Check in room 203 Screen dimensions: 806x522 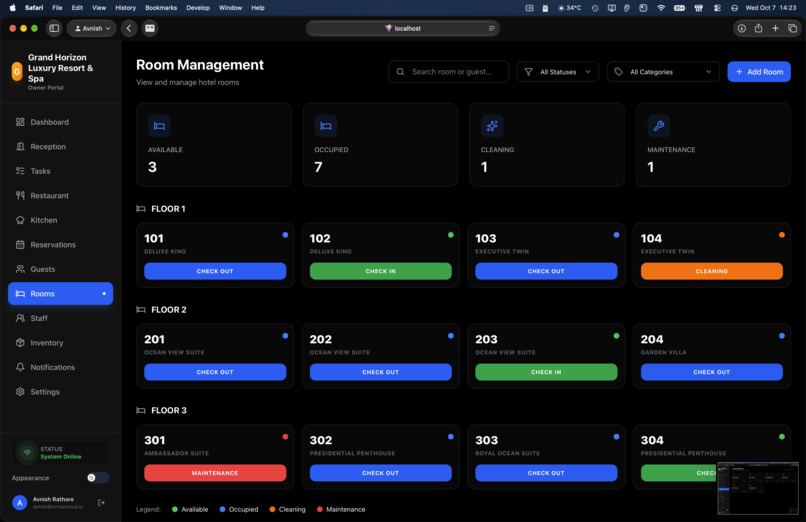(x=546, y=372)
